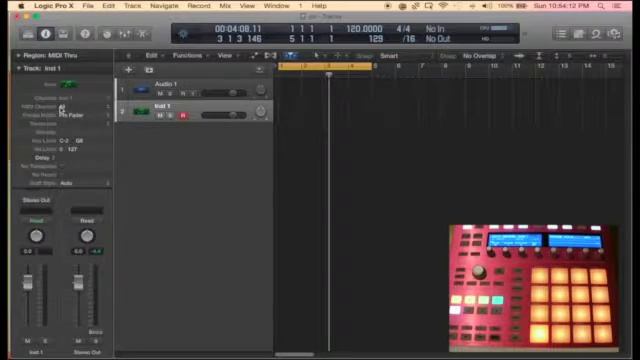Click the cycle range bar in the ruler
Image resolution: width=640 pixels, height=360 pixels.
325,66
